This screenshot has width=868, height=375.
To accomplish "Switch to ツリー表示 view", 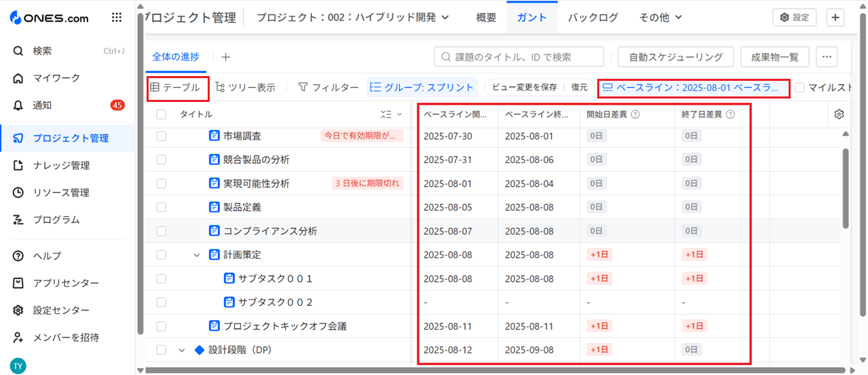I will tap(245, 87).
